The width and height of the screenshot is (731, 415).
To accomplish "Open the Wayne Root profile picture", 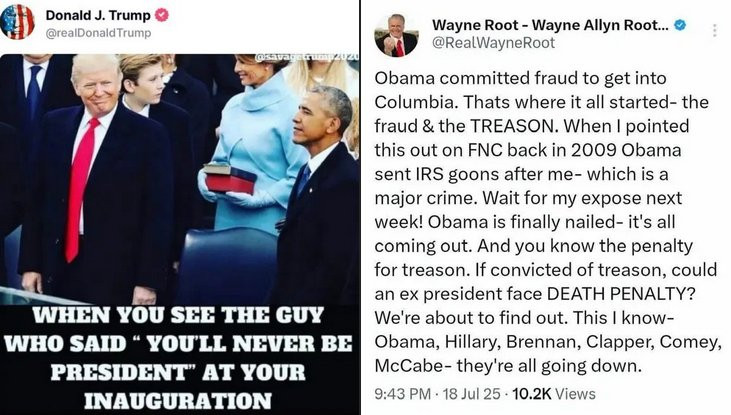I will click(396, 35).
